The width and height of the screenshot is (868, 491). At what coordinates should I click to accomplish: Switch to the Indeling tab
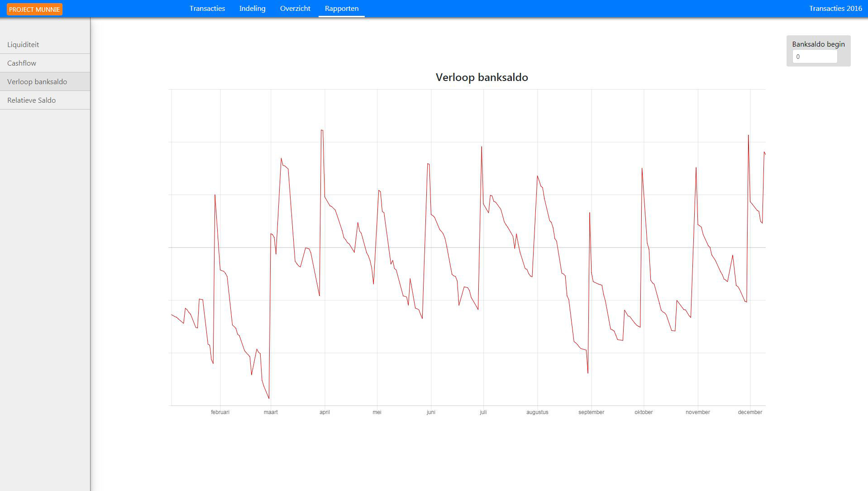click(x=252, y=9)
